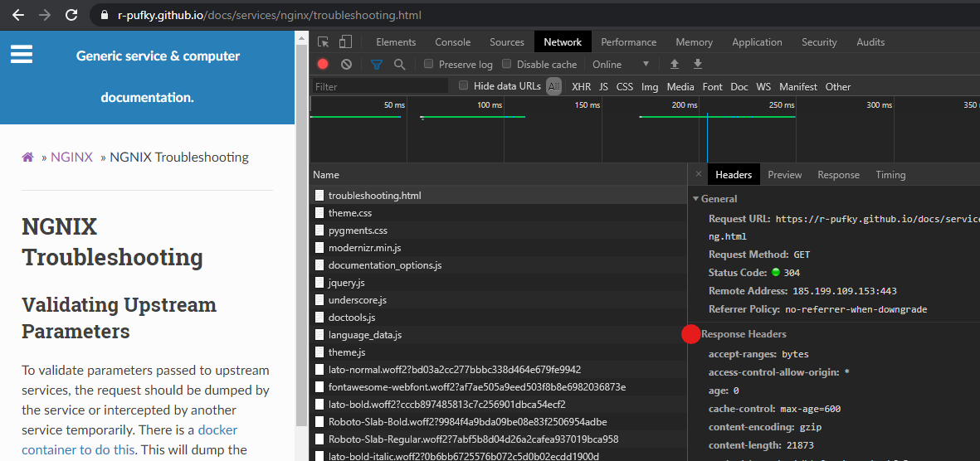
Task: Tick the Hide data URLs checkbox
Action: (x=464, y=86)
